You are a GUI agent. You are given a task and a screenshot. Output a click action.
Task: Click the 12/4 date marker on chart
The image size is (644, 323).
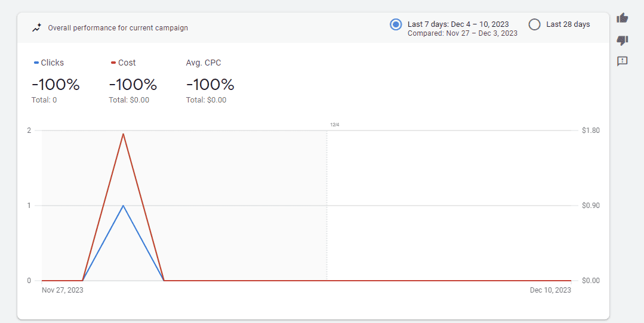click(x=335, y=125)
